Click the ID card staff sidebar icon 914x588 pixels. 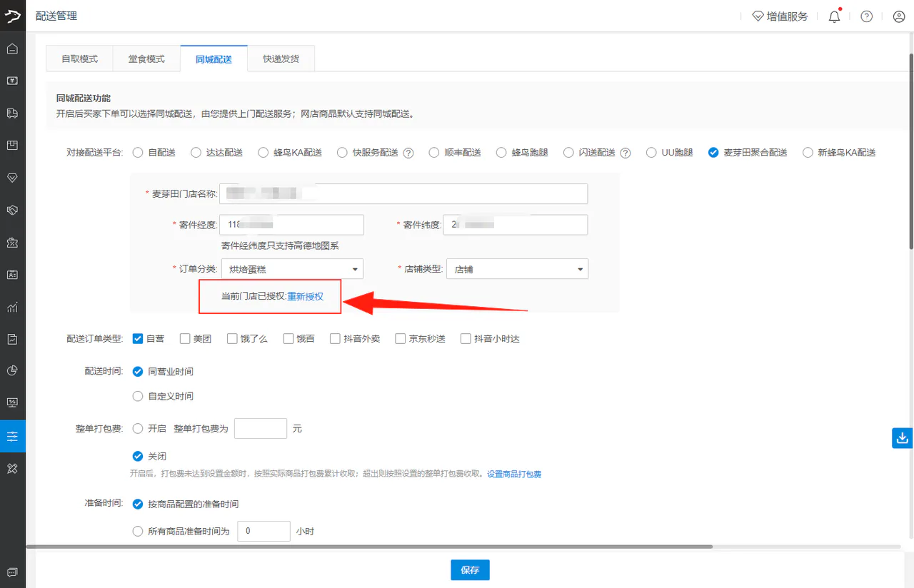coord(12,274)
